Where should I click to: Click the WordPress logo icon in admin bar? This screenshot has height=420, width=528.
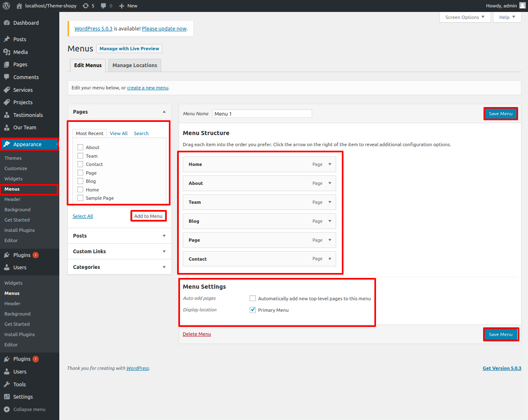coord(7,6)
